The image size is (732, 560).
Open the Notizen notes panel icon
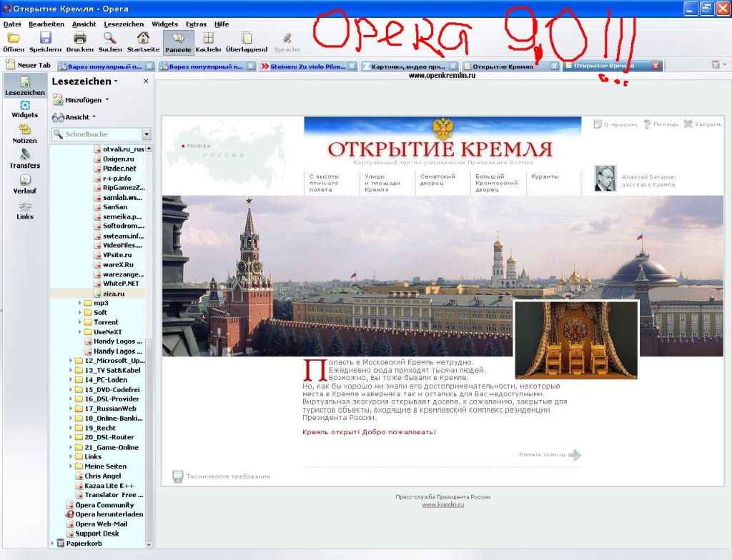25,134
